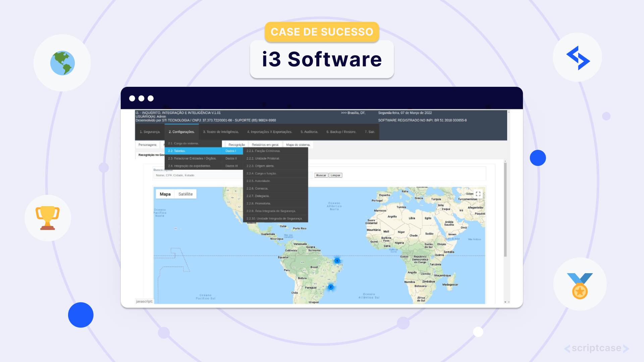The height and width of the screenshot is (362, 644).
Task: Click the Portugal label on the map
Action: 377,201
